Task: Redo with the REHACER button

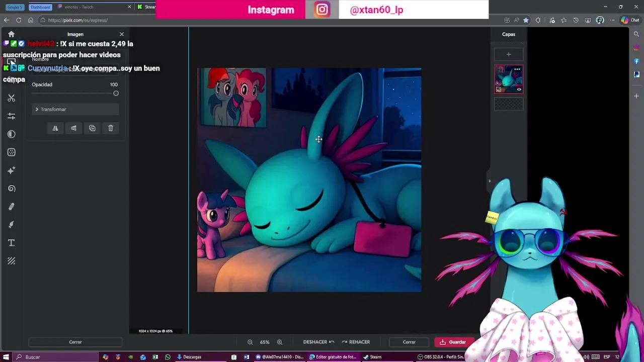Action: [x=356, y=342]
